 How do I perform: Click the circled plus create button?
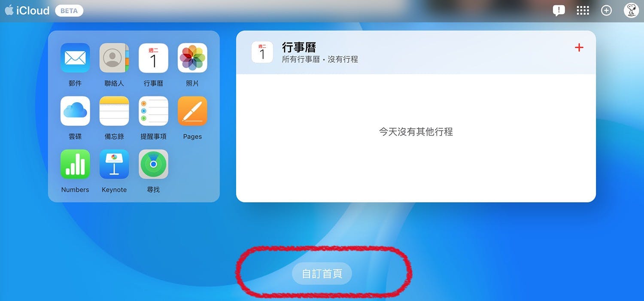click(606, 11)
